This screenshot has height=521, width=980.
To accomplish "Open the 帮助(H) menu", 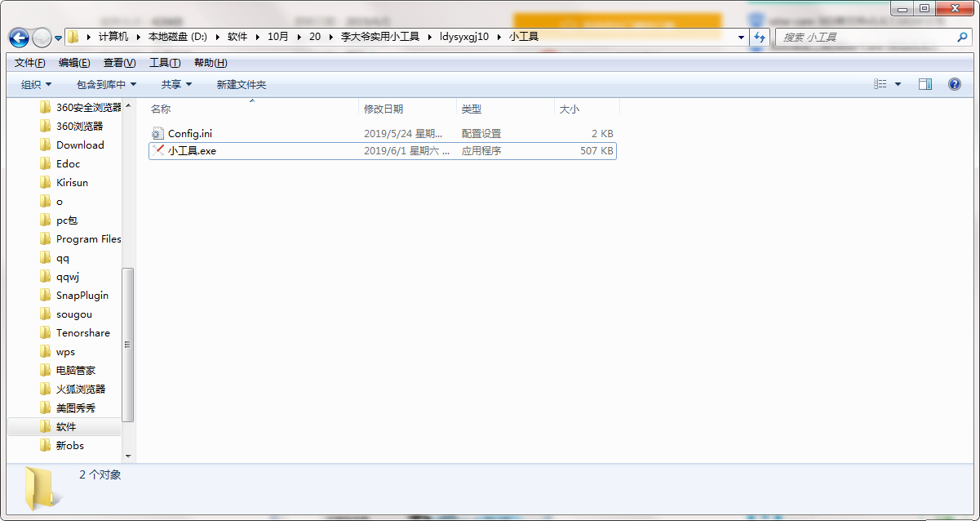I will 211,63.
